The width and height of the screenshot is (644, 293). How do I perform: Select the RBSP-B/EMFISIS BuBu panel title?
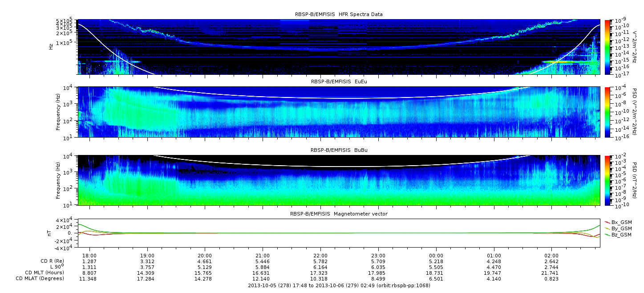point(339,151)
